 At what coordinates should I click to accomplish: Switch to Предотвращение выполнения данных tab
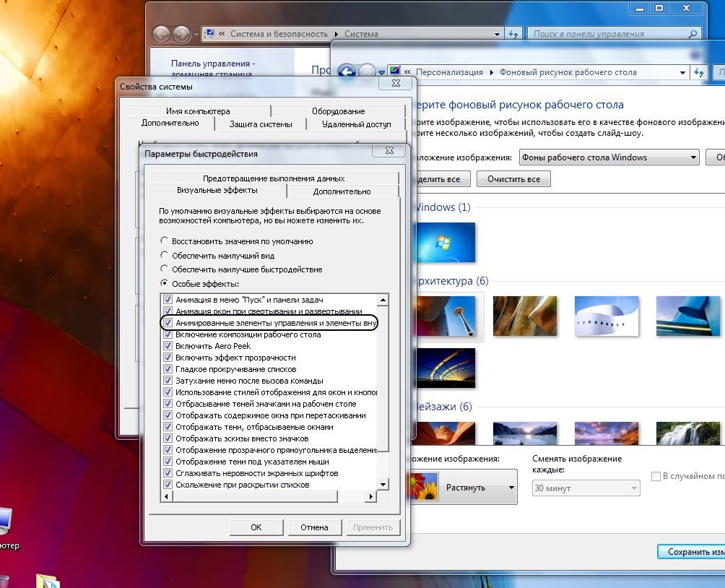click(274, 178)
